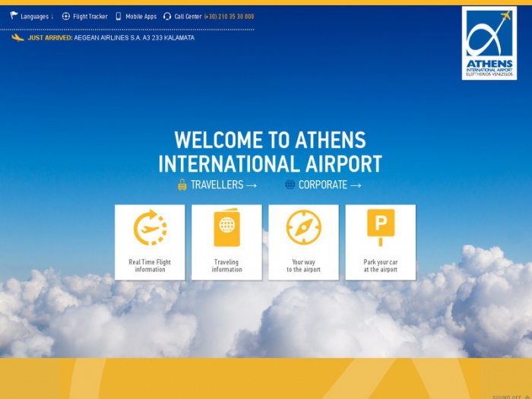This screenshot has width=532, height=399.
Task: Click the call center phone number
Action: point(229,17)
